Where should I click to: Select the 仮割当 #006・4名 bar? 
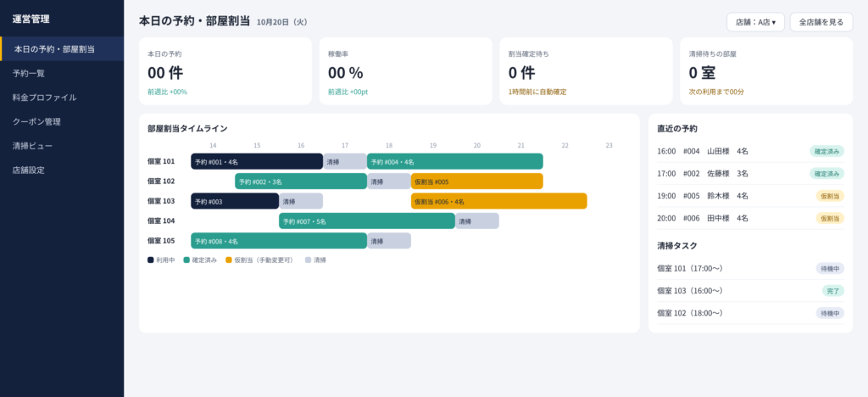click(498, 202)
